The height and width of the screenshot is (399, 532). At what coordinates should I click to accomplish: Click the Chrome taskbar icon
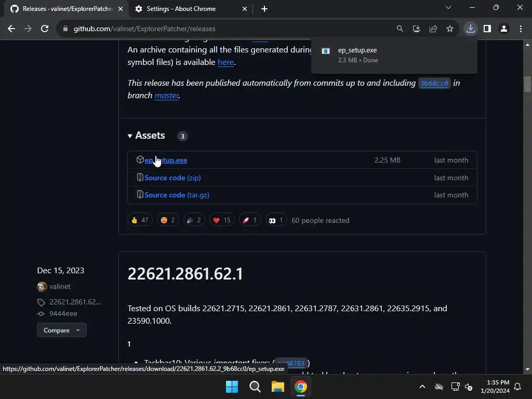[301, 387]
